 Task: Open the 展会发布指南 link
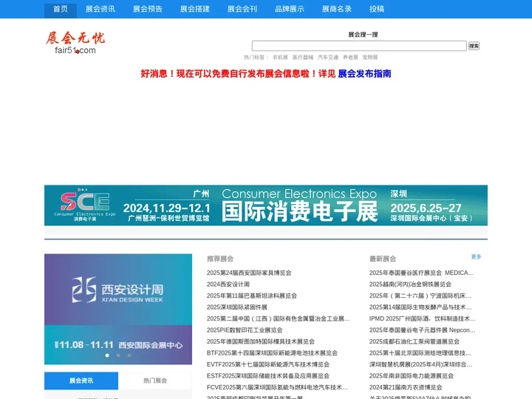pos(364,74)
